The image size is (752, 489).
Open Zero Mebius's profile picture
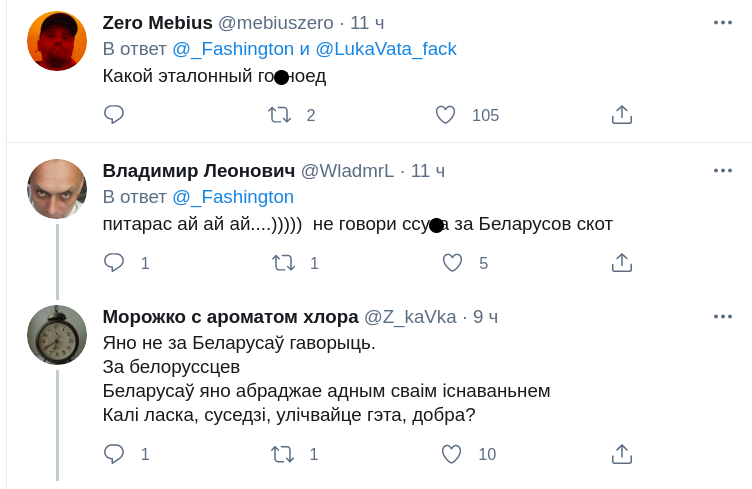coord(56,41)
